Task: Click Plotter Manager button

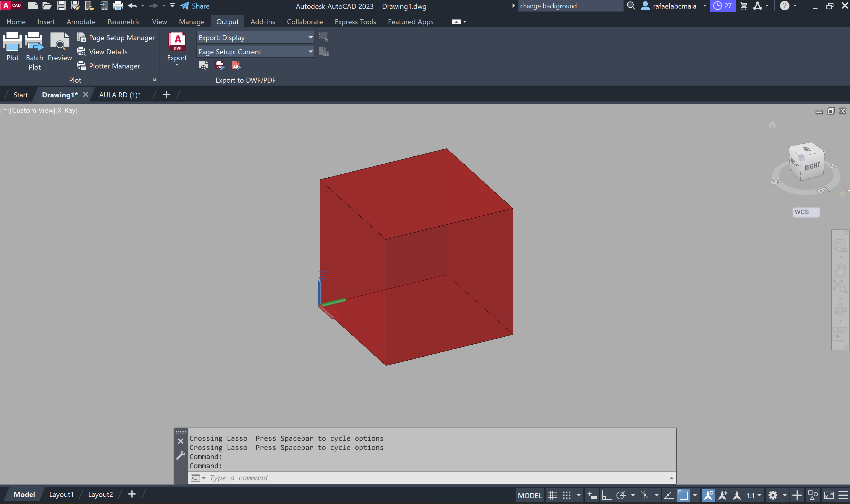Action: (x=109, y=66)
